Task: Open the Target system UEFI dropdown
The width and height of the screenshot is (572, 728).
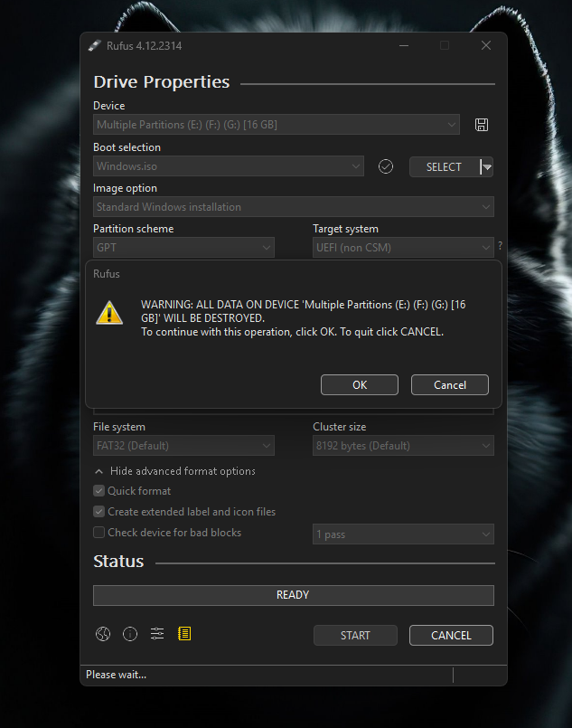Action: click(x=403, y=248)
